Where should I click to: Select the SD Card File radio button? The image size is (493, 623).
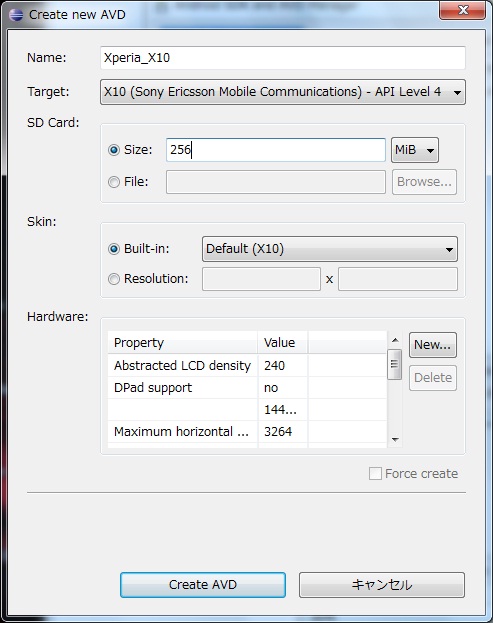click(114, 182)
